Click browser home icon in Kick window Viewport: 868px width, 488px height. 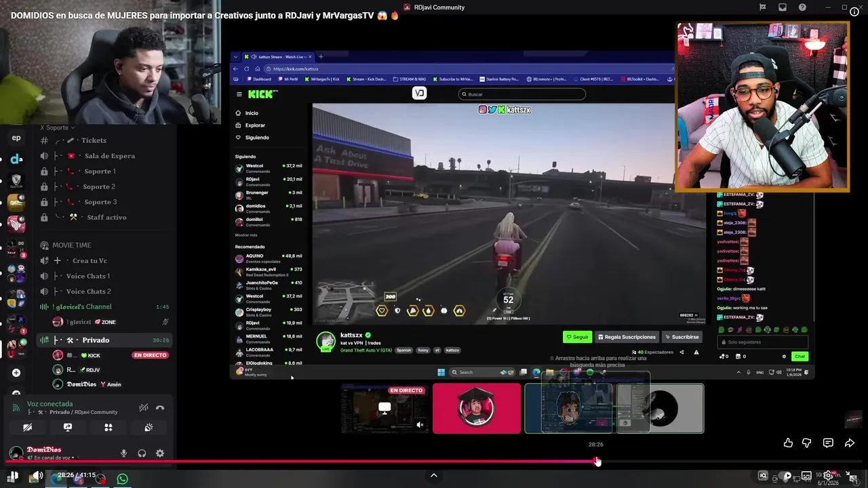click(x=257, y=68)
